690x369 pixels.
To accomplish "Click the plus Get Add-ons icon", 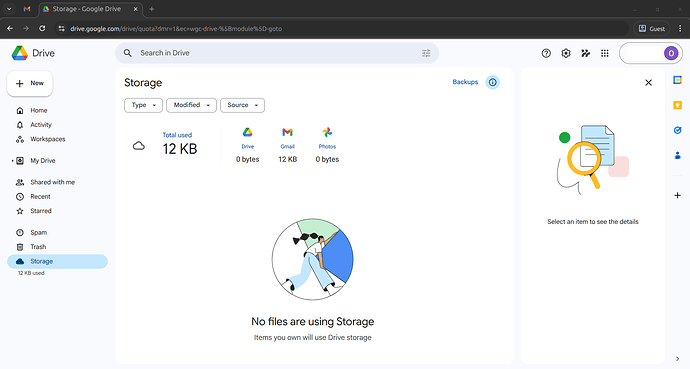I will point(678,195).
